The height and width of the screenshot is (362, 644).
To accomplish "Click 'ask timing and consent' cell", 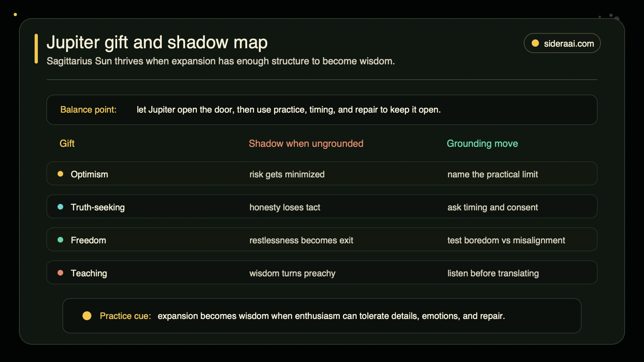I will pyautogui.click(x=493, y=207).
